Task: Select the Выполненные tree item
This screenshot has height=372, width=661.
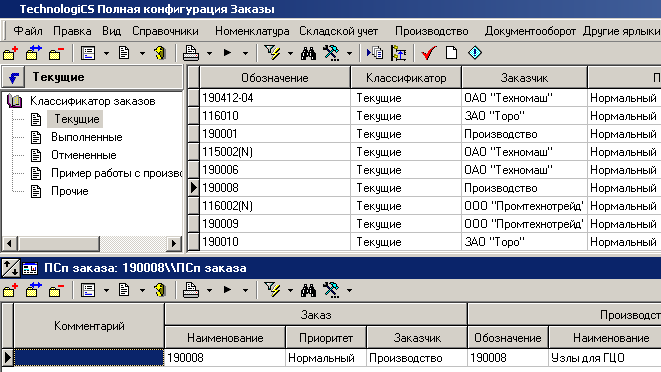Action: coord(87,137)
